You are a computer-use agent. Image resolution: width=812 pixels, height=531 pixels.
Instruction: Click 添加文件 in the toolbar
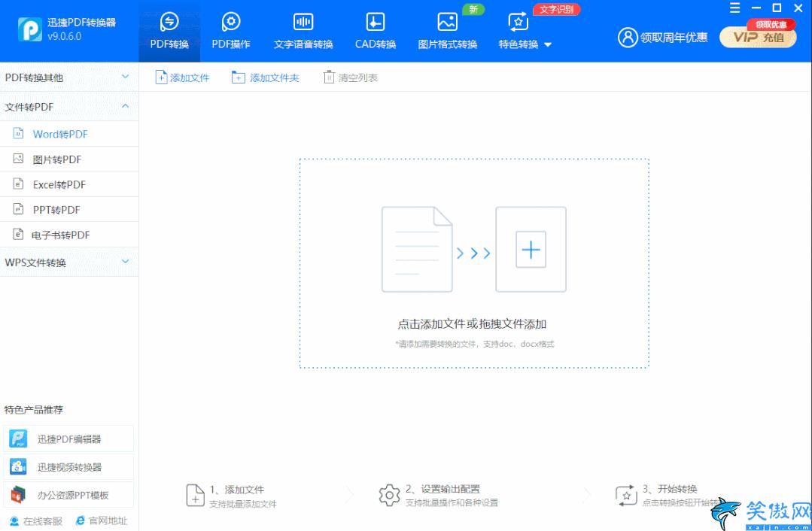[183, 77]
